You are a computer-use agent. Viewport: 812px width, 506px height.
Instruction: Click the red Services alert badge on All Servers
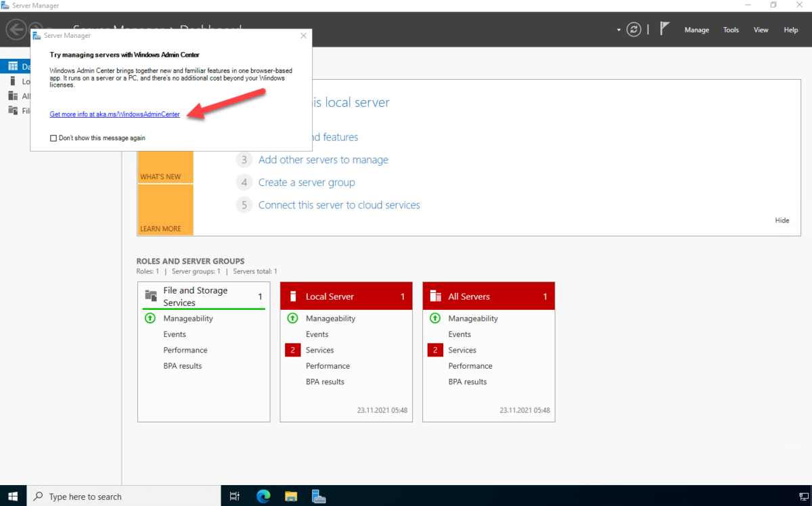[x=434, y=350]
